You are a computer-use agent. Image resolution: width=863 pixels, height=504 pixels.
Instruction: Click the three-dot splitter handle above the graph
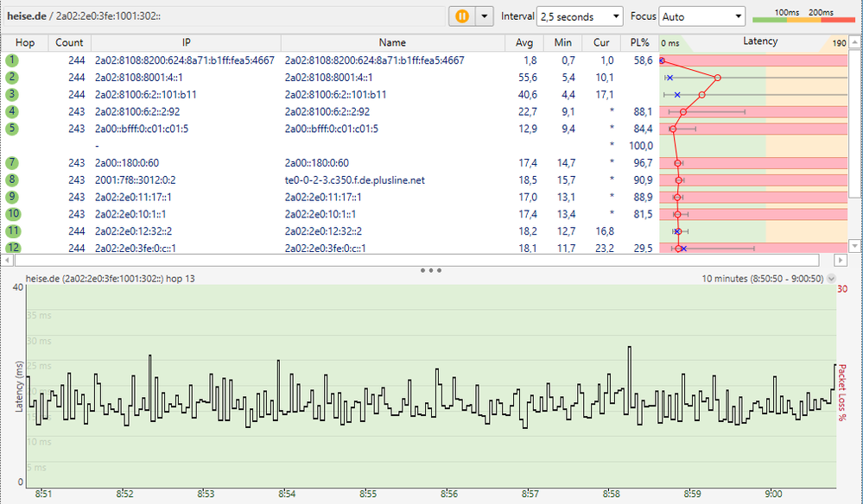click(431, 270)
